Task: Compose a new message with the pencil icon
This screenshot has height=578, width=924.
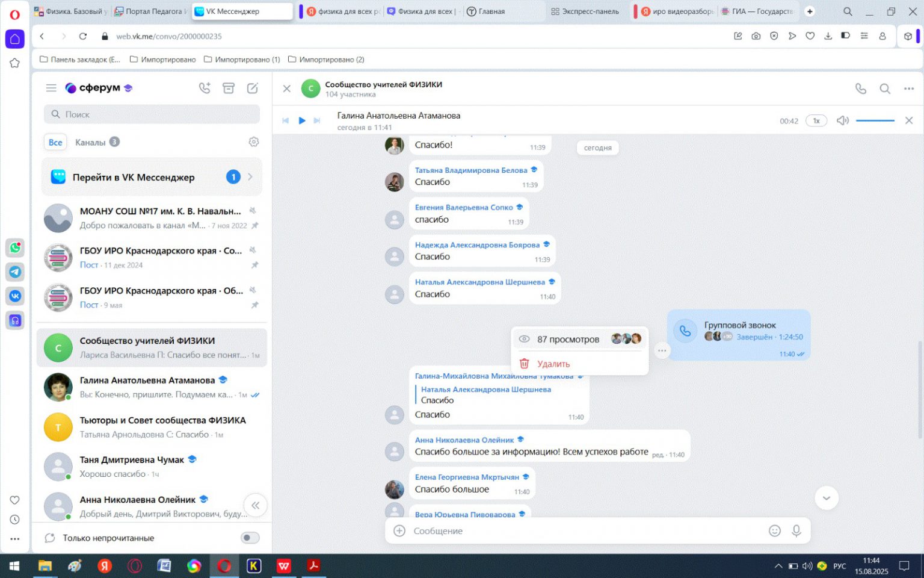Action: tap(253, 88)
